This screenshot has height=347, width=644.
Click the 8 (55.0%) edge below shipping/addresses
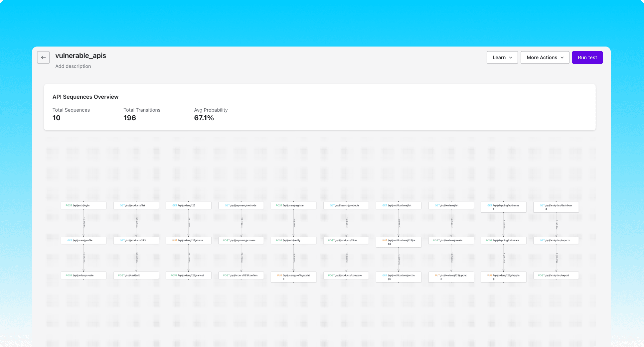[504, 225]
